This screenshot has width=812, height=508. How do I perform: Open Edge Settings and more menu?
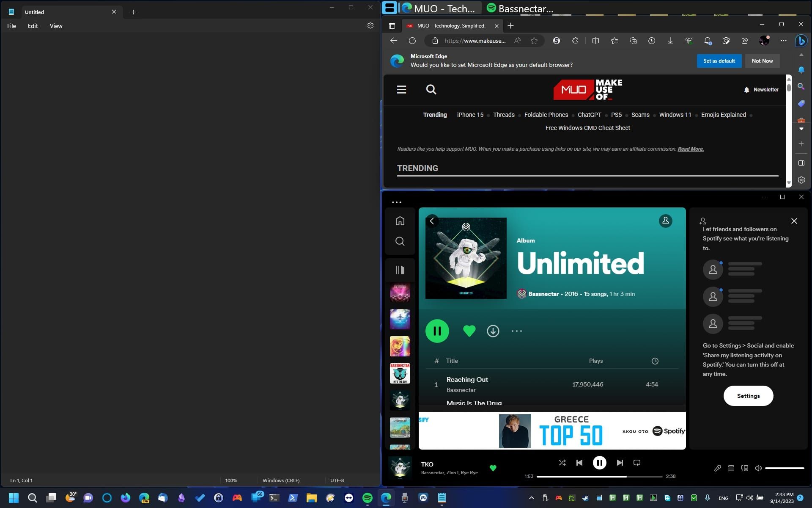tap(783, 41)
